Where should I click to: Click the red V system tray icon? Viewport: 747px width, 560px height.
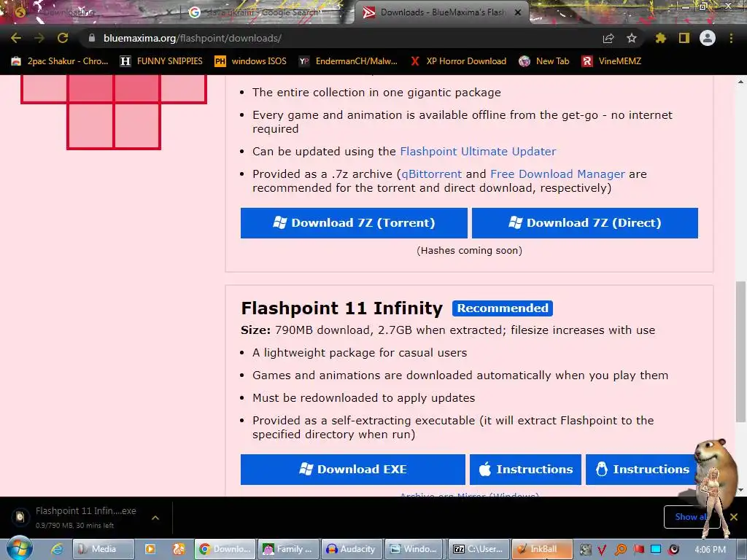602,550
